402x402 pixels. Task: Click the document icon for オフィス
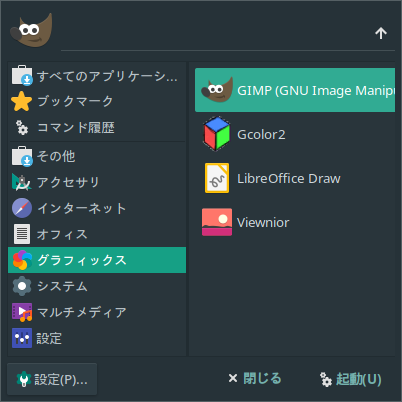pyautogui.click(x=22, y=234)
